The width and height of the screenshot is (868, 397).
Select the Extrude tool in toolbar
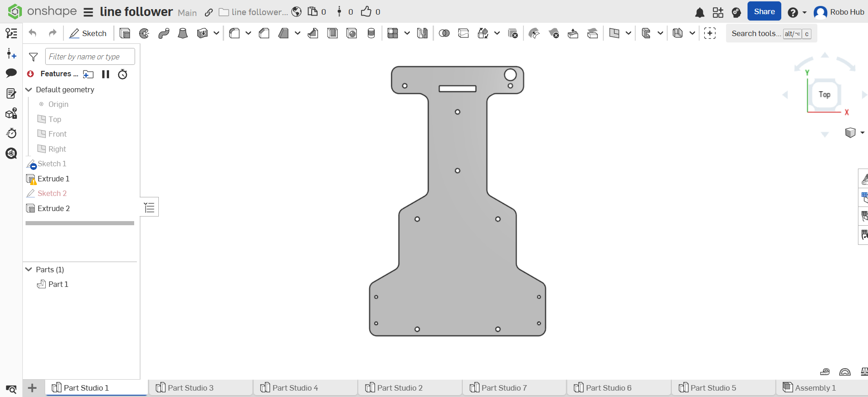(x=125, y=33)
